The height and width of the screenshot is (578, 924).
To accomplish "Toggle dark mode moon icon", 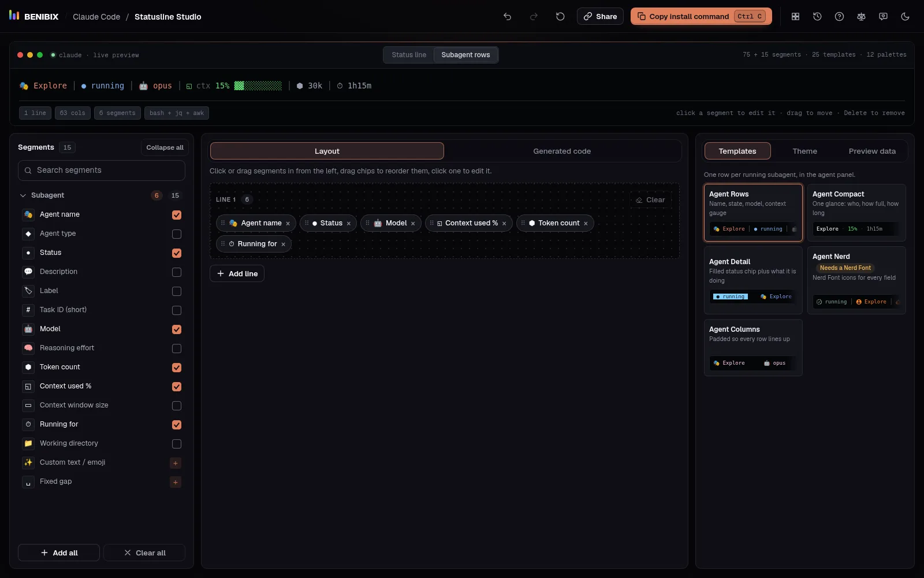I will tap(905, 17).
